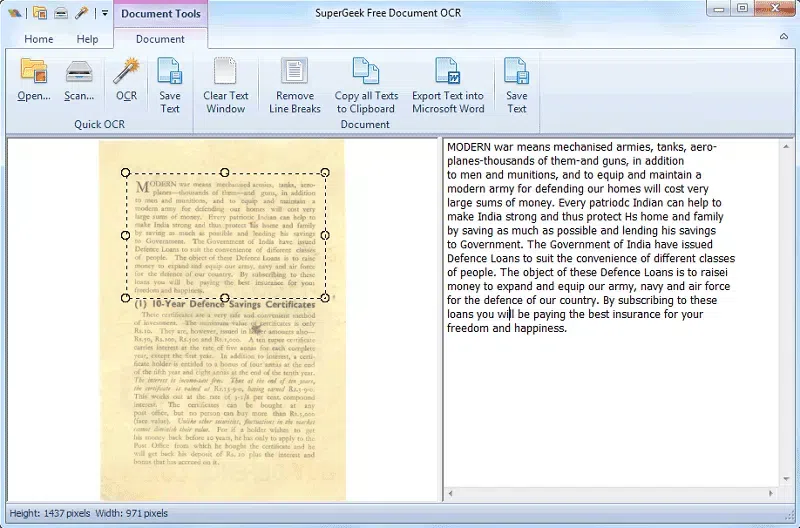The width and height of the screenshot is (800, 528).
Task: Select the Document tab
Action: tap(160, 39)
